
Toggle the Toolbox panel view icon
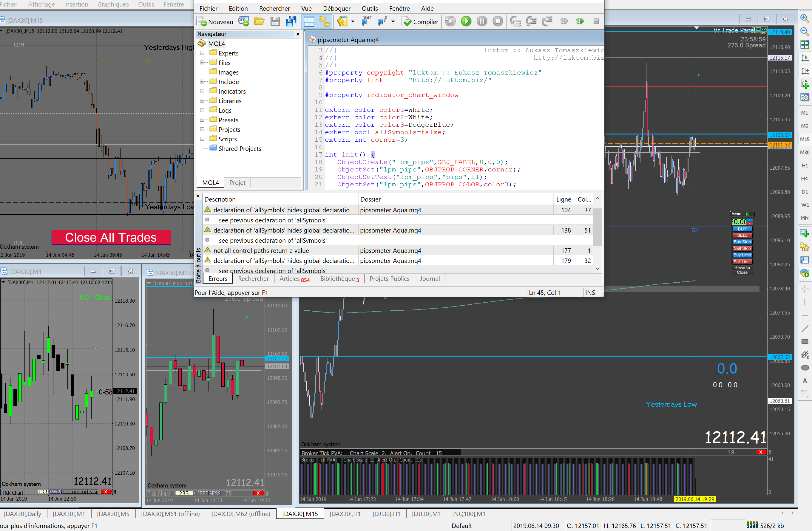308,21
